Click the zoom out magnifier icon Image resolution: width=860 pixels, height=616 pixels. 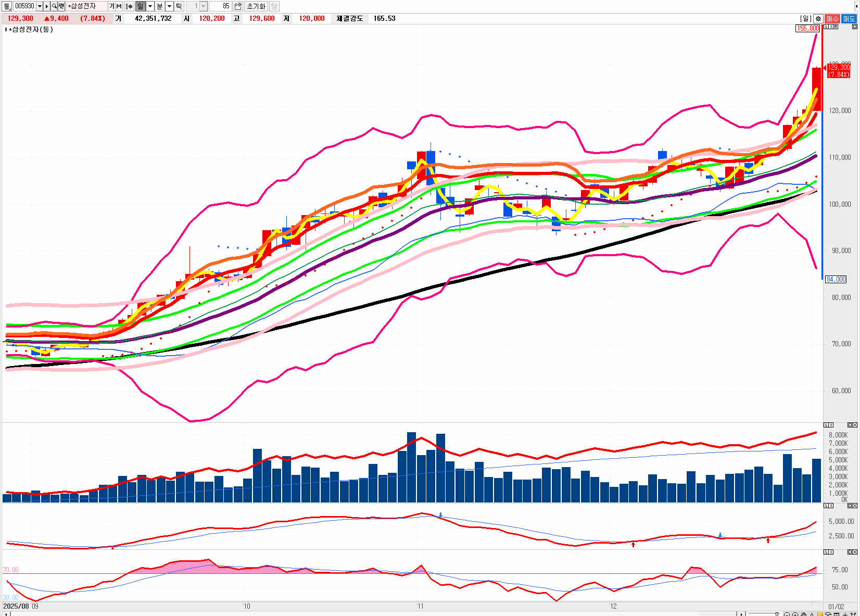787,614
